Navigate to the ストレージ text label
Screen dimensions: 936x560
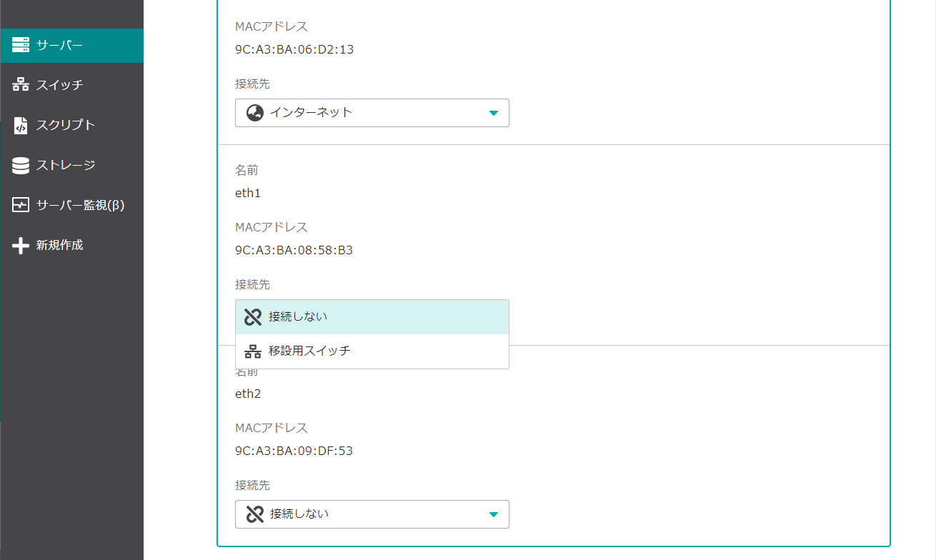[x=66, y=165]
